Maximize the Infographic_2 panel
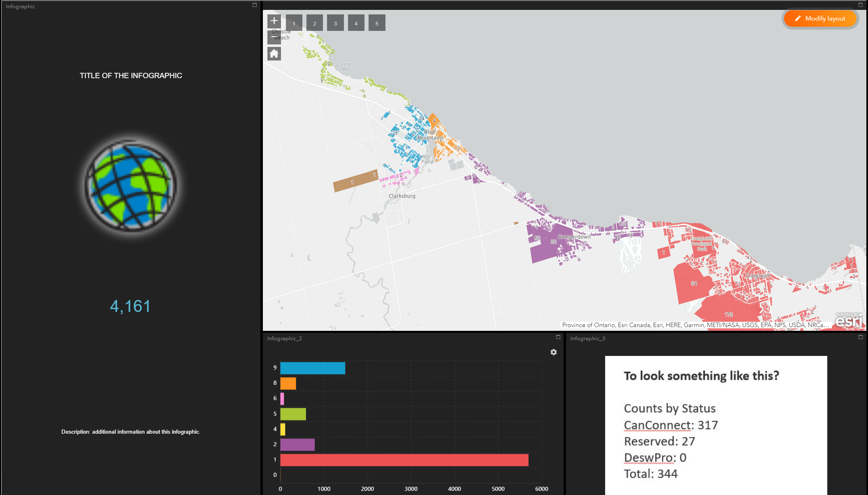The width and height of the screenshot is (868, 495). click(x=558, y=337)
